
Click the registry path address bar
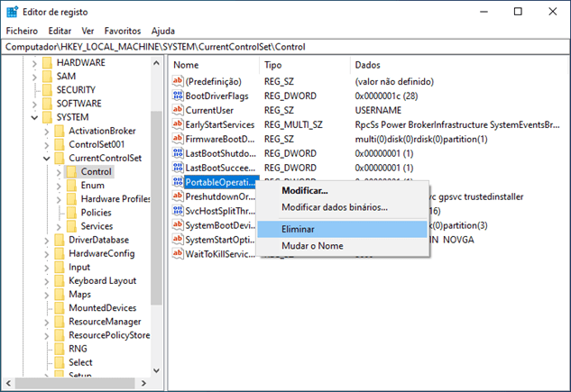pos(285,45)
